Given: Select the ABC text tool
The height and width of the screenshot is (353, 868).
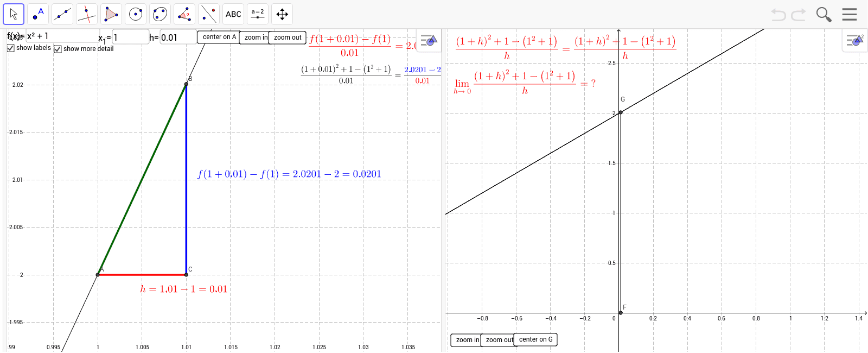Looking at the screenshot, I should tap(233, 14).
